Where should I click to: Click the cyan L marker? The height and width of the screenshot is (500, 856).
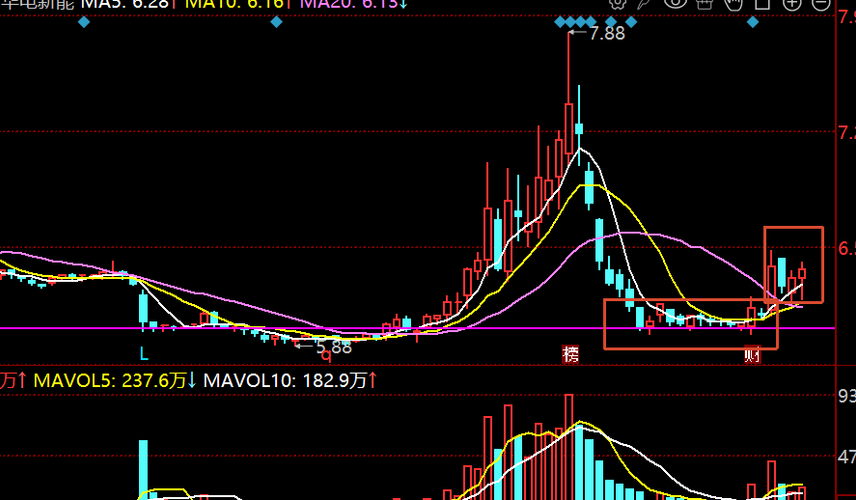coord(144,354)
